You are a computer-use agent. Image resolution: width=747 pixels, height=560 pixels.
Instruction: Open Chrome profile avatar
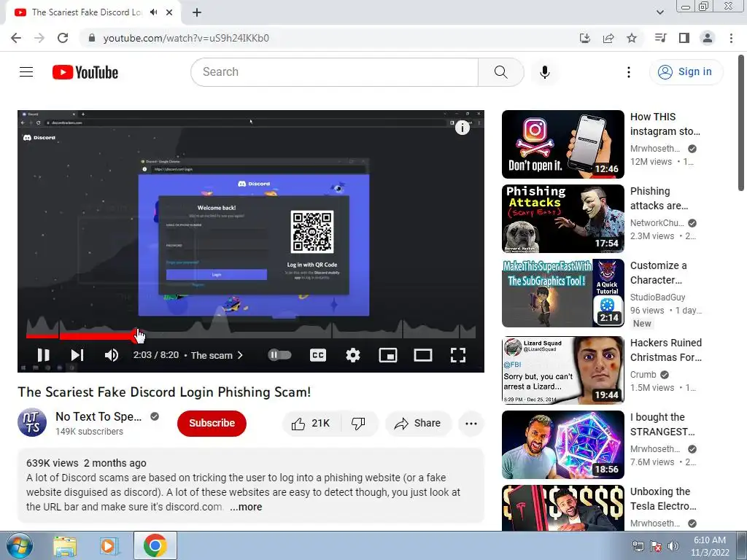pyautogui.click(x=708, y=38)
